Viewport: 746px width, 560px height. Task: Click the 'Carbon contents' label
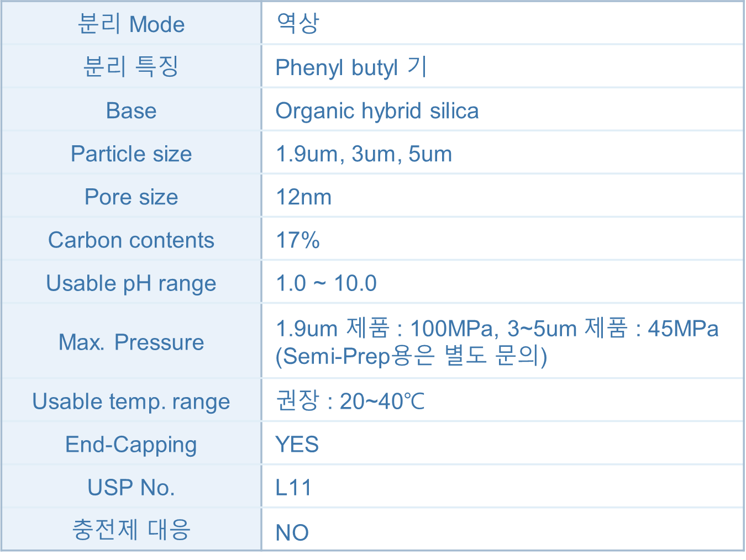[131, 240]
